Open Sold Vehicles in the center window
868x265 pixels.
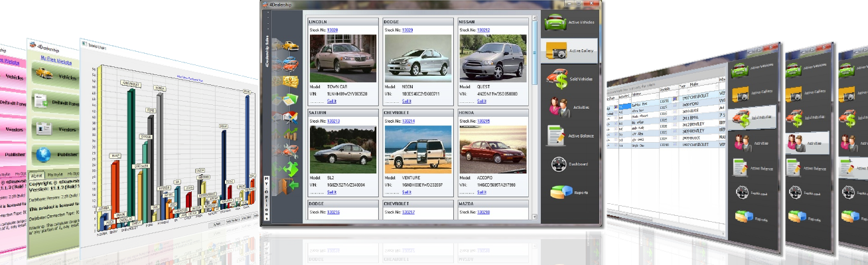pyautogui.click(x=570, y=78)
